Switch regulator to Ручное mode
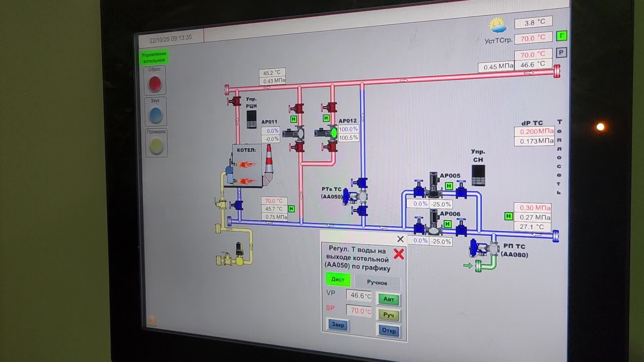This screenshot has width=644, height=362. 377,283
